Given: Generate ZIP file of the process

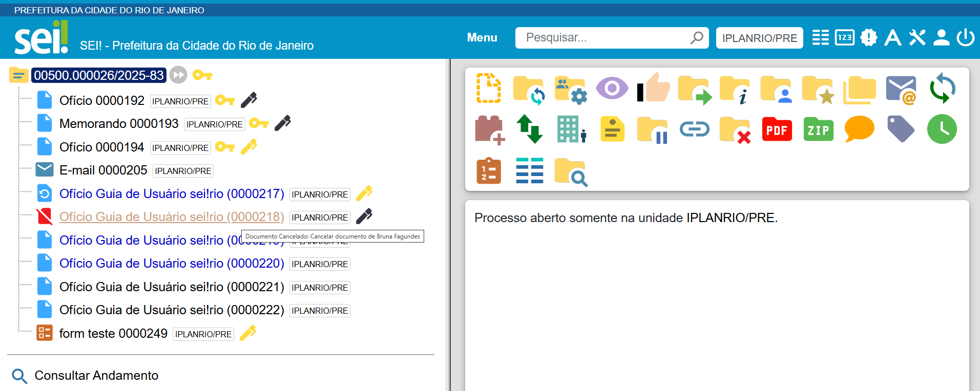Looking at the screenshot, I should pos(818,129).
